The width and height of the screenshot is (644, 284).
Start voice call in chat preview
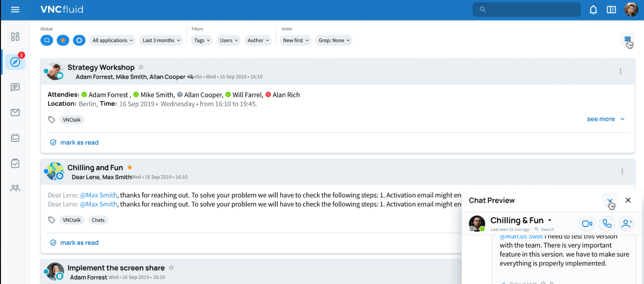(607, 224)
